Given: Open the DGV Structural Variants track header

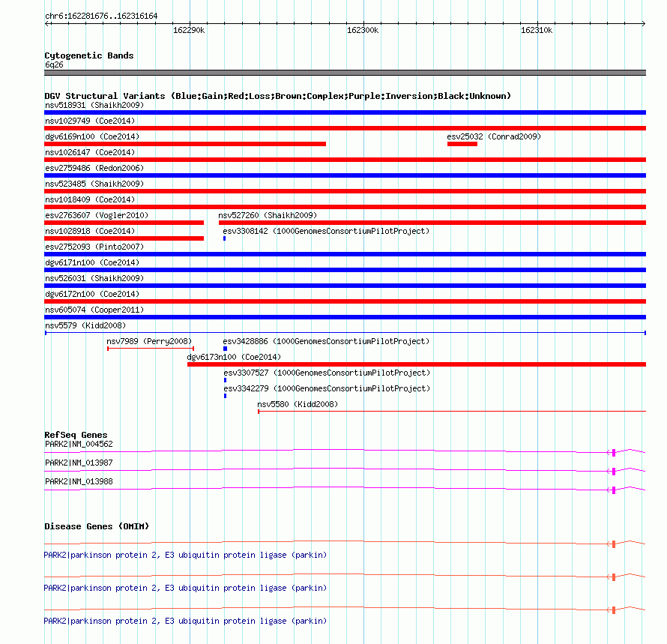Looking at the screenshot, I should click(x=277, y=96).
